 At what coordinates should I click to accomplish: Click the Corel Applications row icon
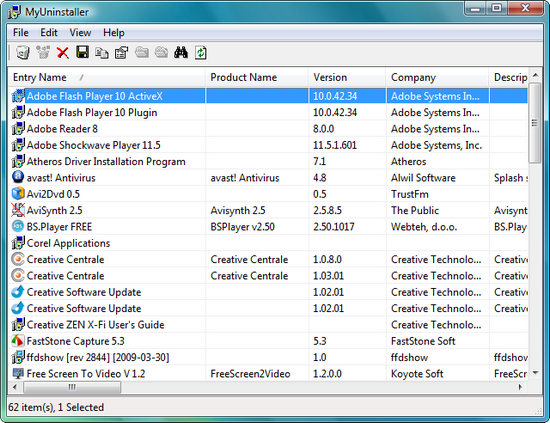[18, 243]
